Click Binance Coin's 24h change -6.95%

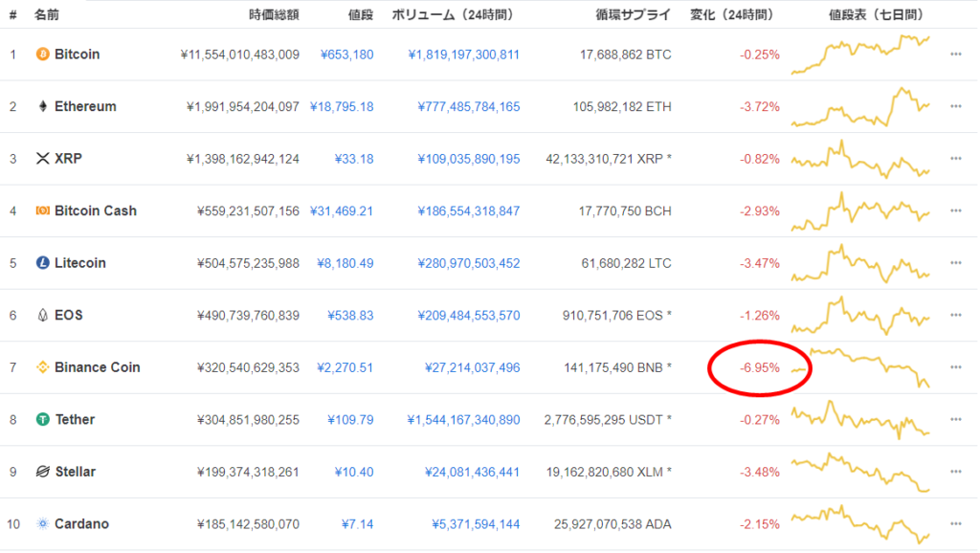(x=759, y=368)
